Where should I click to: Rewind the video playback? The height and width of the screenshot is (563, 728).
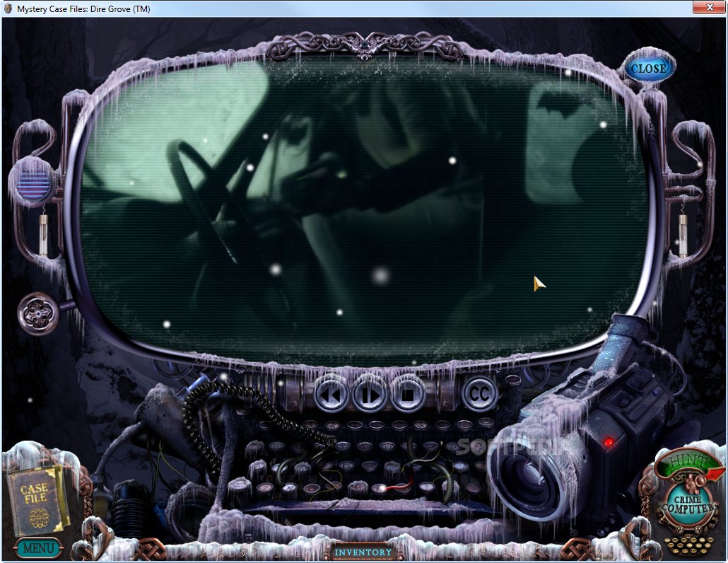point(329,395)
